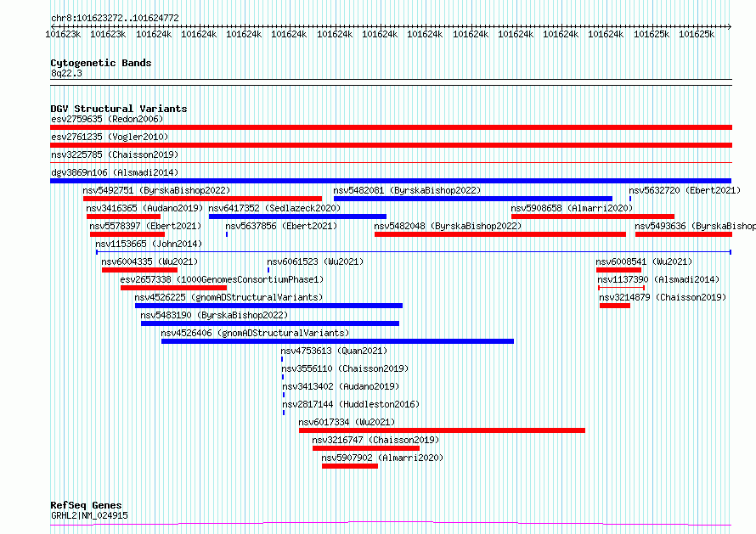Open the nsv1153665 (John2014) label
The width and height of the screenshot is (756, 534).
coord(149,244)
